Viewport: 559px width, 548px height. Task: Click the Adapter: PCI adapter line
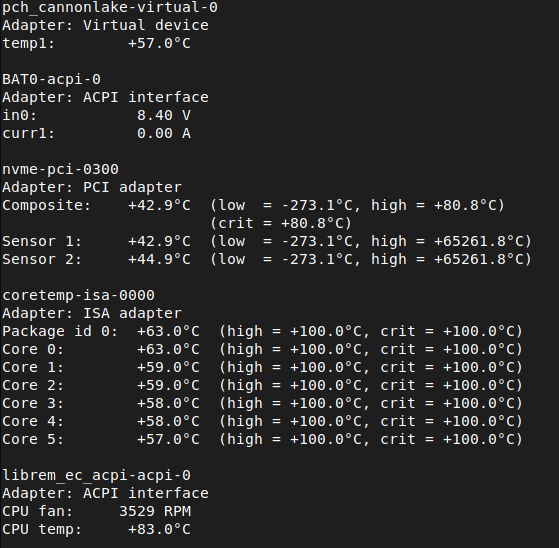[92, 188]
